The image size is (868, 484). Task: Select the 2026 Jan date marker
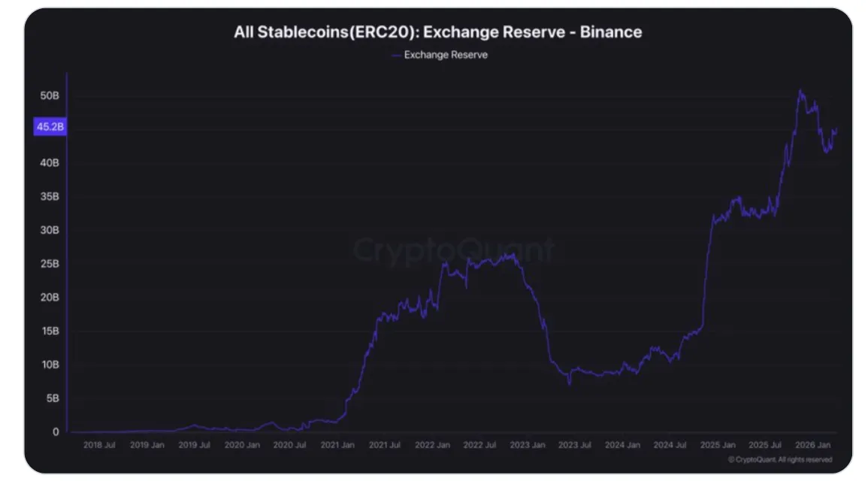(x=812, y=445)
